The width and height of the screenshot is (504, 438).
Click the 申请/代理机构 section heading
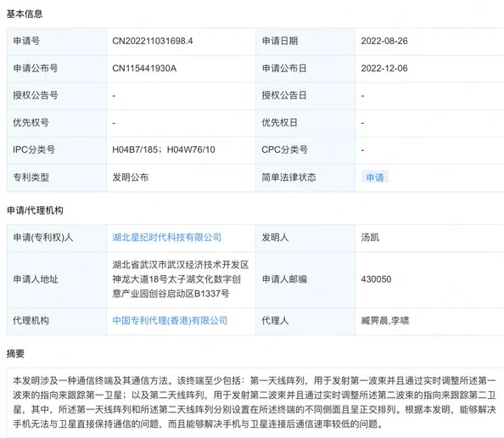[x=35, y=211]
